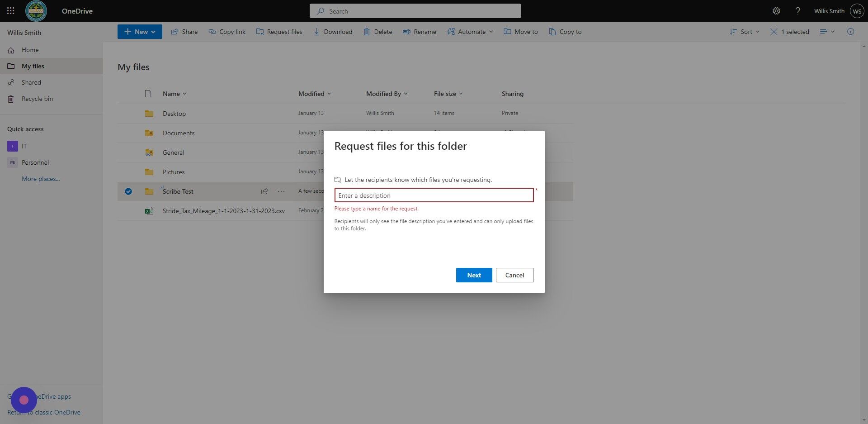
Task: Open the Modified By column dropdown
Action: tap(387, 94)
